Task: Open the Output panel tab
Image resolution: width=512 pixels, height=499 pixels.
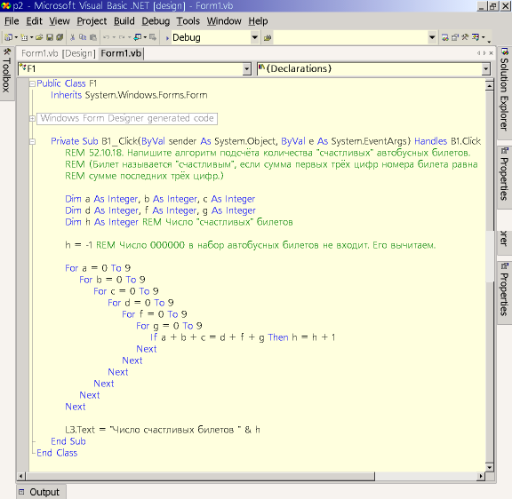Action: 41,492
